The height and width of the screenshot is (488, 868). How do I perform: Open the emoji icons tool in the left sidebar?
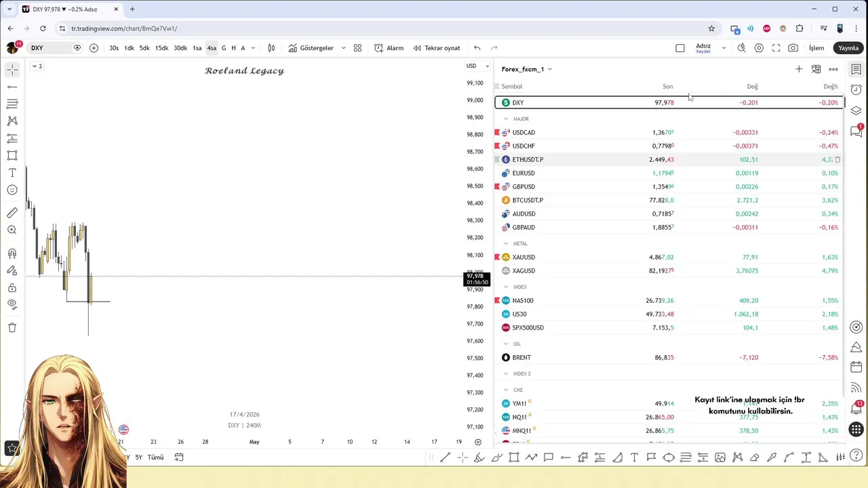[x=12, y=190]
